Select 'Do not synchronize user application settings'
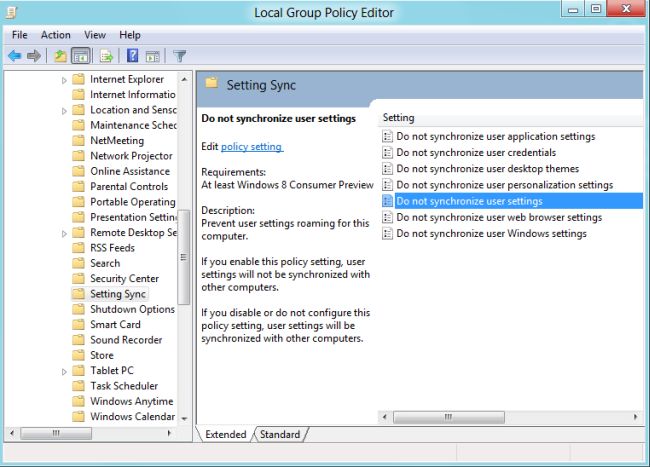Screen dimensions: 650x467 click(x=495, y=136)
